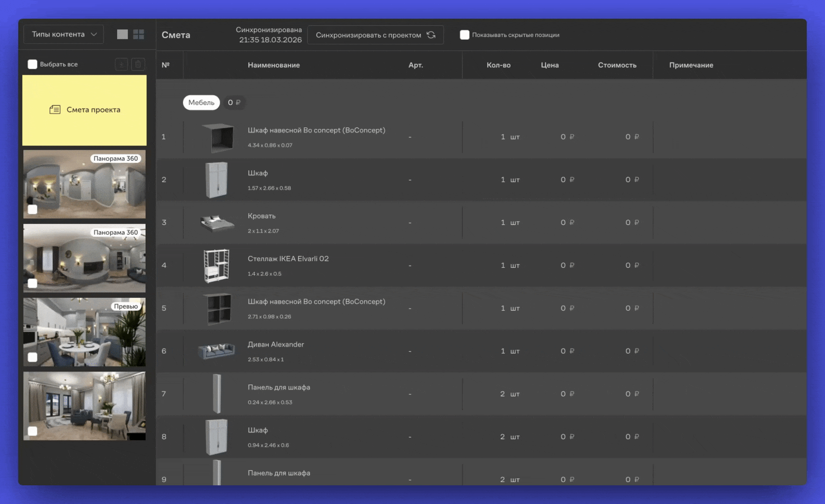Open the Типы контента dropdown
825x504 pixels.
coord(64,35)
